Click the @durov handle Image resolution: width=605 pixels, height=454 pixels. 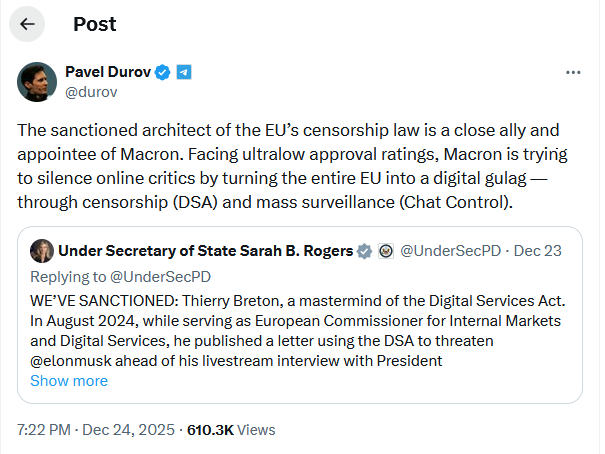(x=92, y=92)
